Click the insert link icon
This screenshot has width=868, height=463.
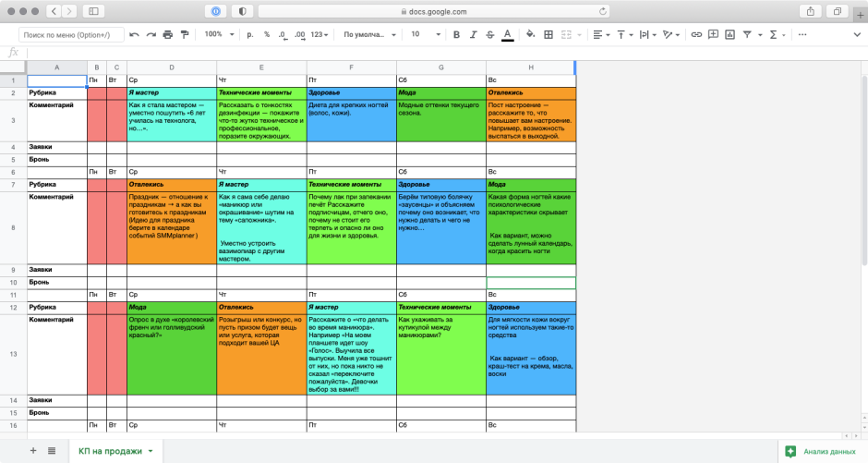(x=697, y=34)
